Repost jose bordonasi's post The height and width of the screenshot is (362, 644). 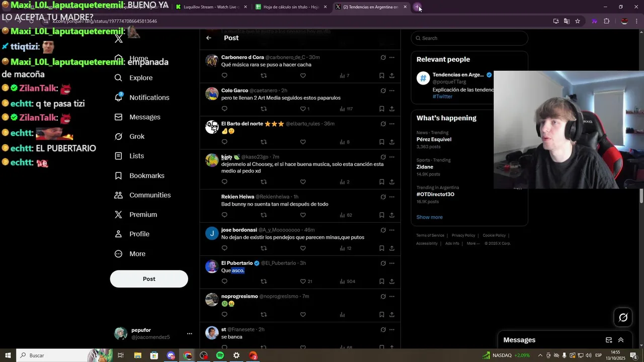pyautogui.click(x=264, y=248)
